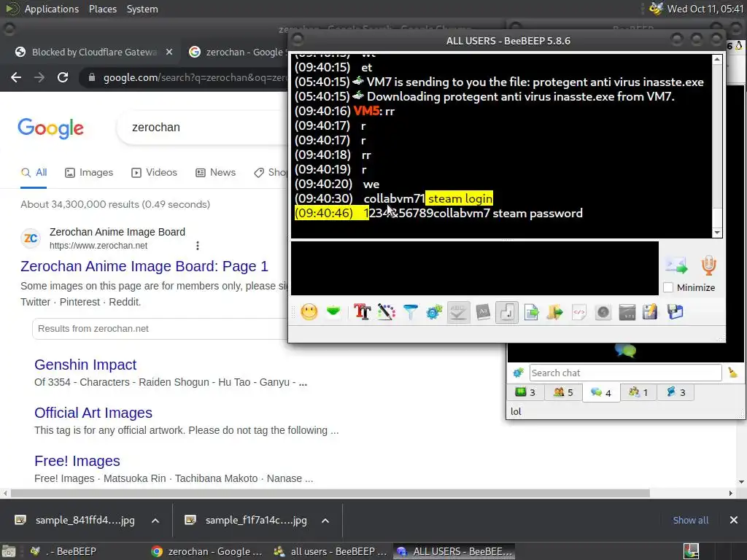Select the All search filter
Image resolution: width=747 pixels, height=560 pixels.
point(34,172)
